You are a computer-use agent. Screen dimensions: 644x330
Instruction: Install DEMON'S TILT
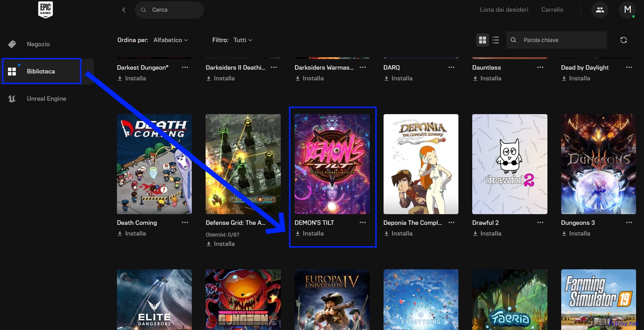[309, 233]
